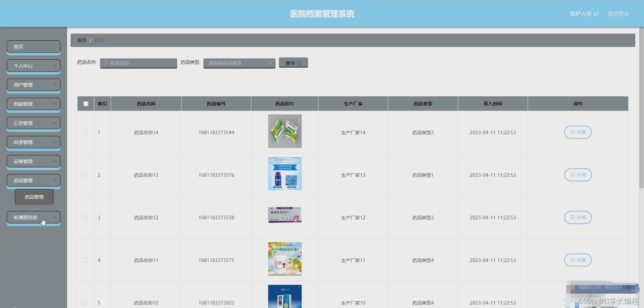
Task: Expand the 轮播图信息 sidebar menu
Action: click(x=33, y=217)
